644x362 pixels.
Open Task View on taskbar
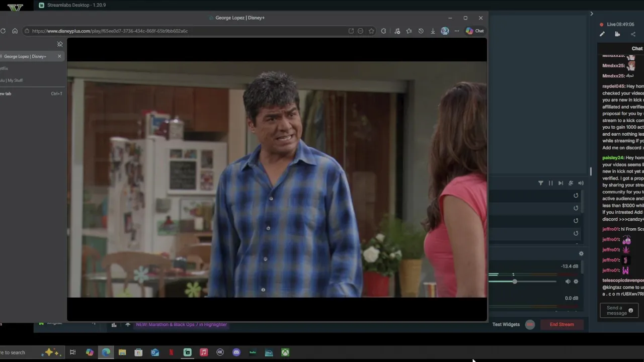(x=72, y=352)
